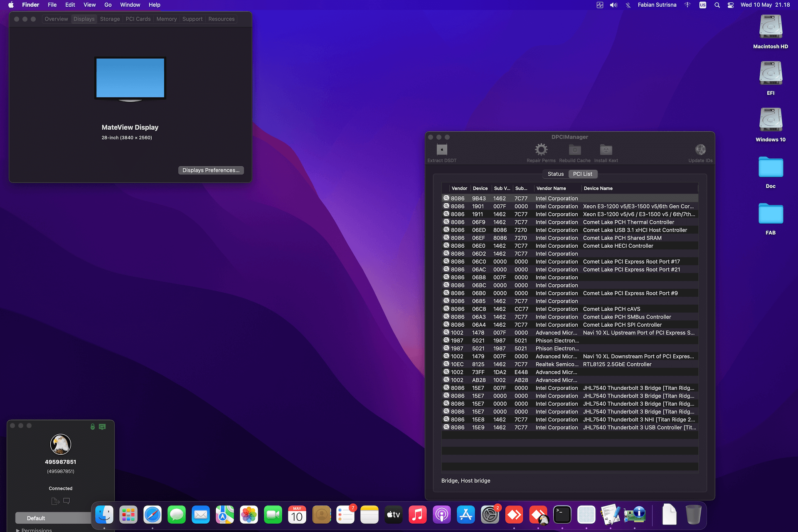
Task: Open the Storage tab
Action: click(110, 19)
